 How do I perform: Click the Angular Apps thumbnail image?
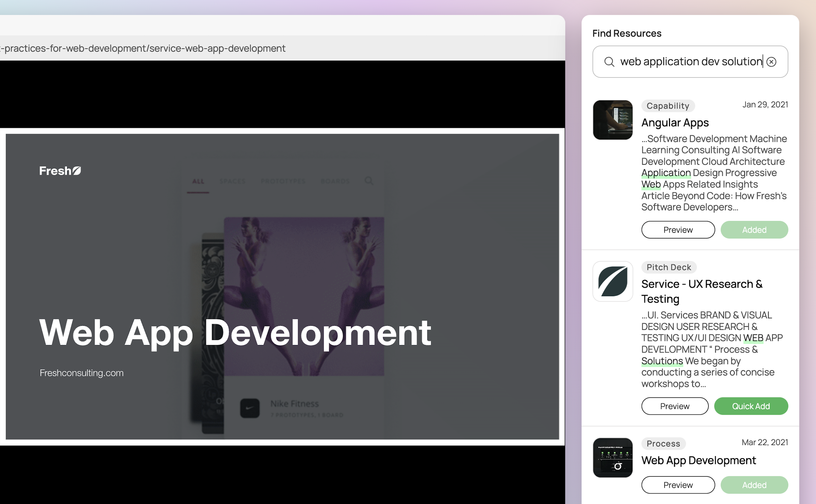coord(613,120)
